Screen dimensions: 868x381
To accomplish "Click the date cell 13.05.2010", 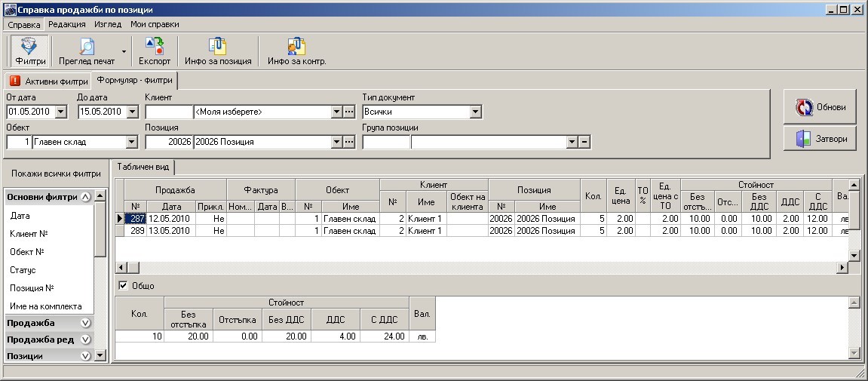I will pos(170,230).
